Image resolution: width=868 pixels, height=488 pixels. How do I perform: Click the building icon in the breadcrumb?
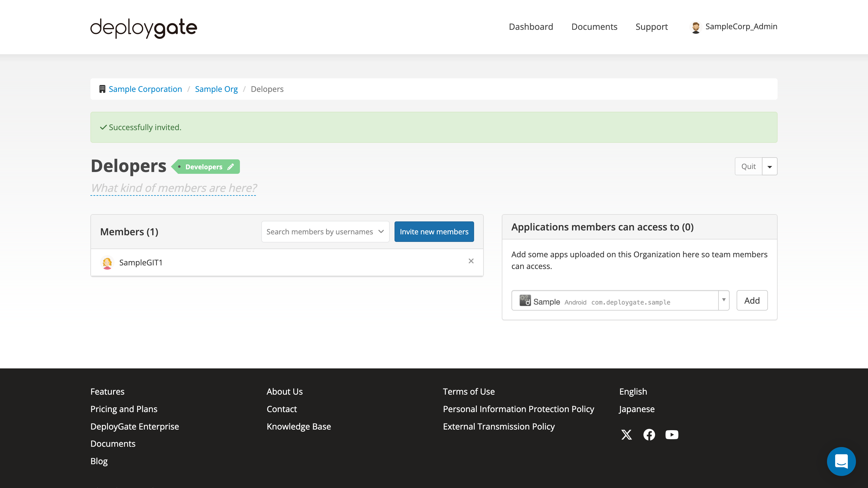(102, 89)
